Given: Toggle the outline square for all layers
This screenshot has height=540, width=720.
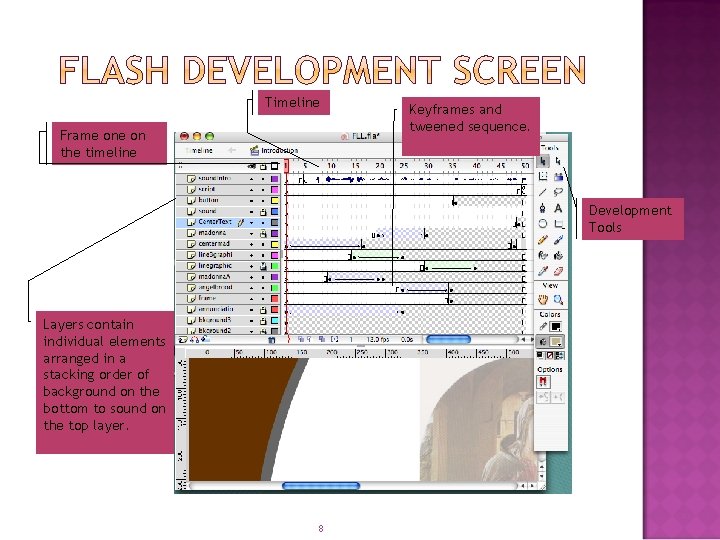Looking at the screenshot, I should [x=274, y=166].
